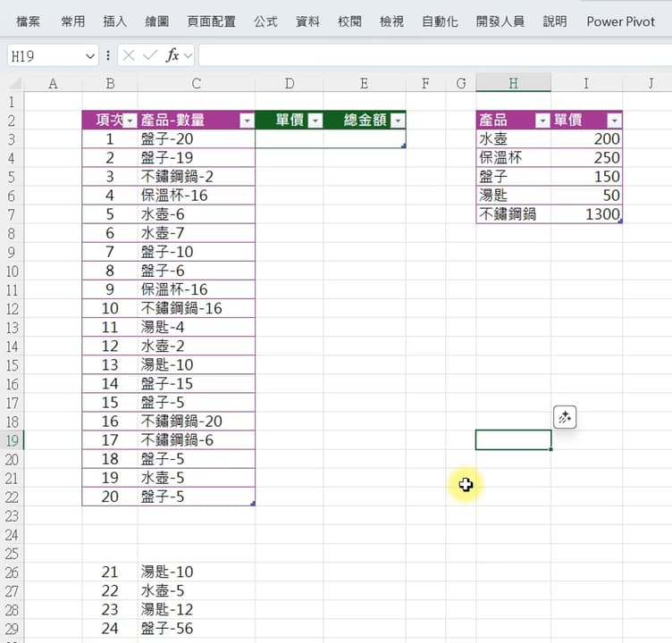The height and width of the screenshot is (643, 672).
Task: Click the Quick Analysis floating icon
Action: [566, 416]
